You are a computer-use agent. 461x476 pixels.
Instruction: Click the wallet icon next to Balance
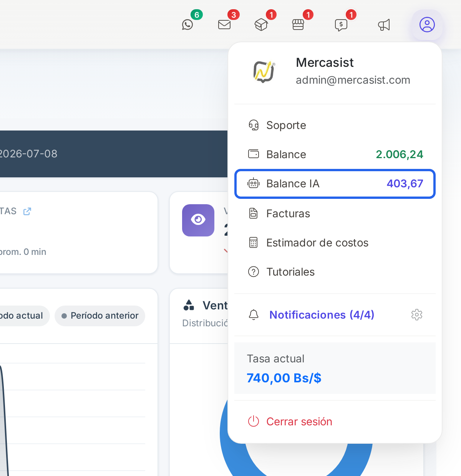(x=254, y=154)
